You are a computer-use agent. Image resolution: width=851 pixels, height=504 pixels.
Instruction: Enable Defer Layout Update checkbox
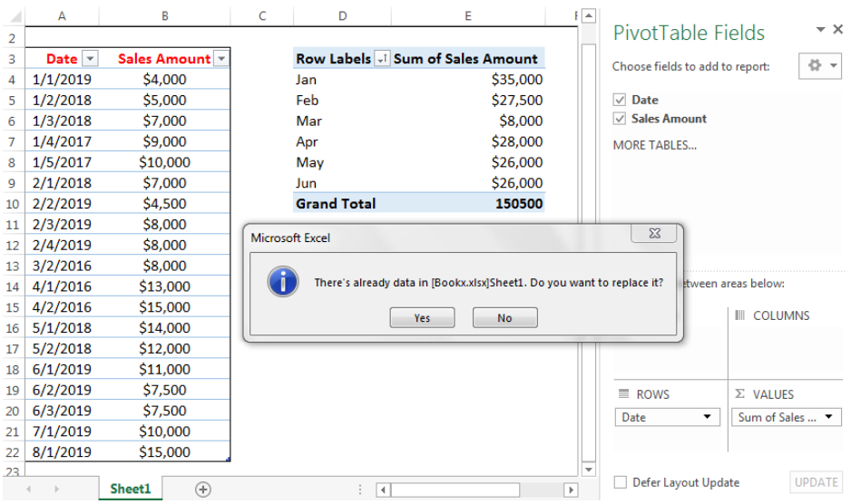[620, 482]
